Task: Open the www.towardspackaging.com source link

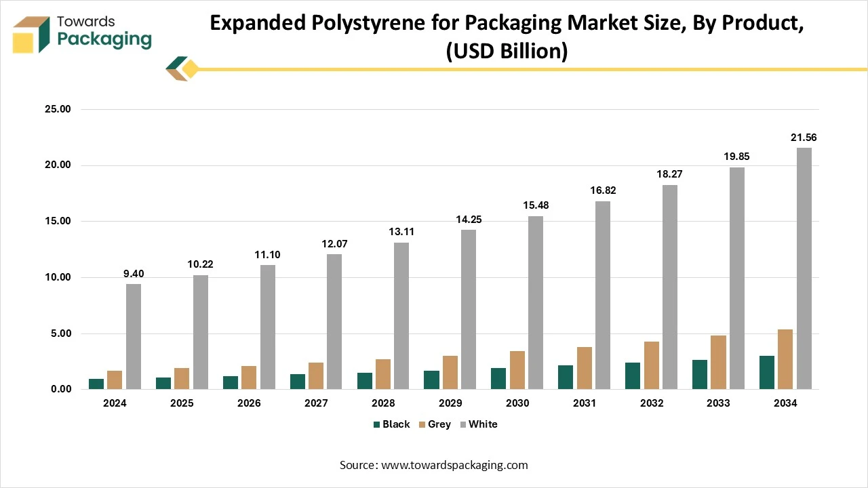Action: [454, 465]
